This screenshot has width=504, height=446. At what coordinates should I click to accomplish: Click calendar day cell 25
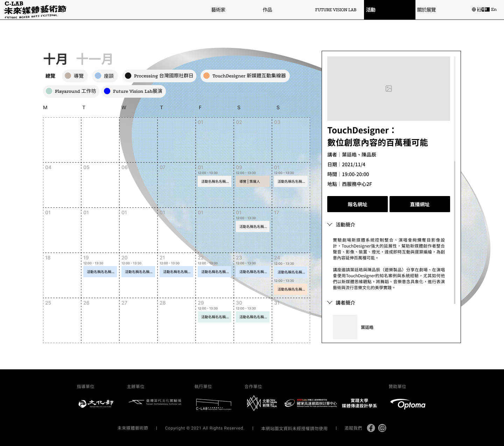tap(62, 320)
